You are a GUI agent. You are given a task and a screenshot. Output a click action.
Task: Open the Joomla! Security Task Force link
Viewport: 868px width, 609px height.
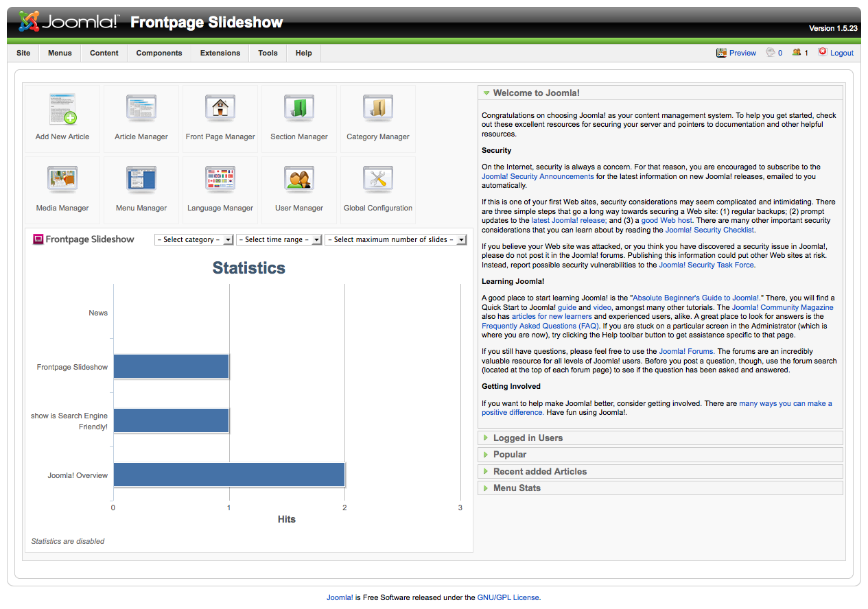click(707, 265)
